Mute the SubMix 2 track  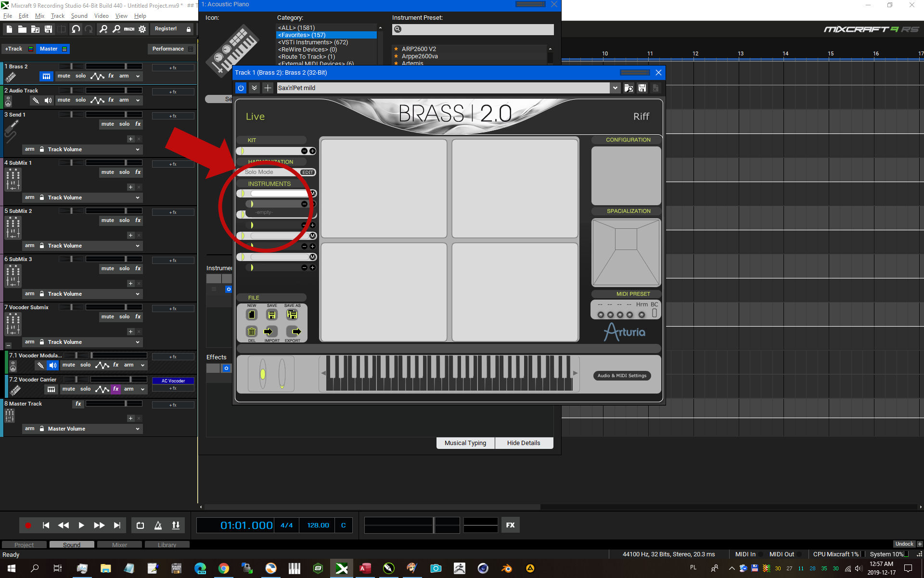pyautogui.click(x=107, y=221)
